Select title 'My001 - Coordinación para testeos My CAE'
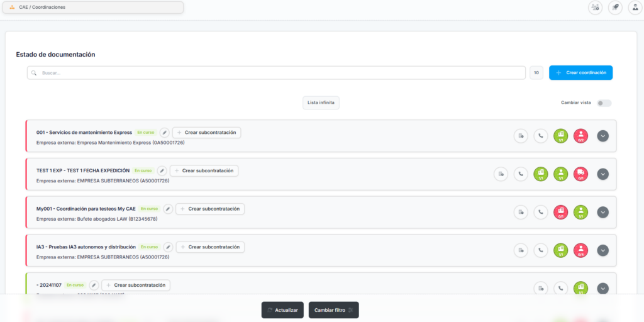Viewport: 644px width, 322px height. coord(86,209)
